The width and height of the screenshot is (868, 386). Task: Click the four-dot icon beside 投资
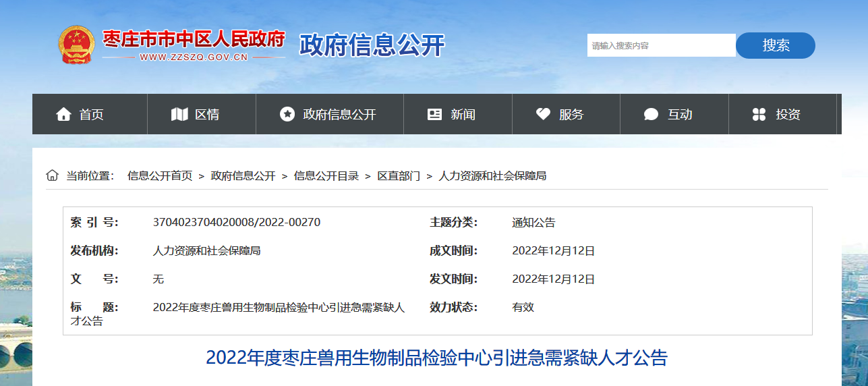(759, 115)
